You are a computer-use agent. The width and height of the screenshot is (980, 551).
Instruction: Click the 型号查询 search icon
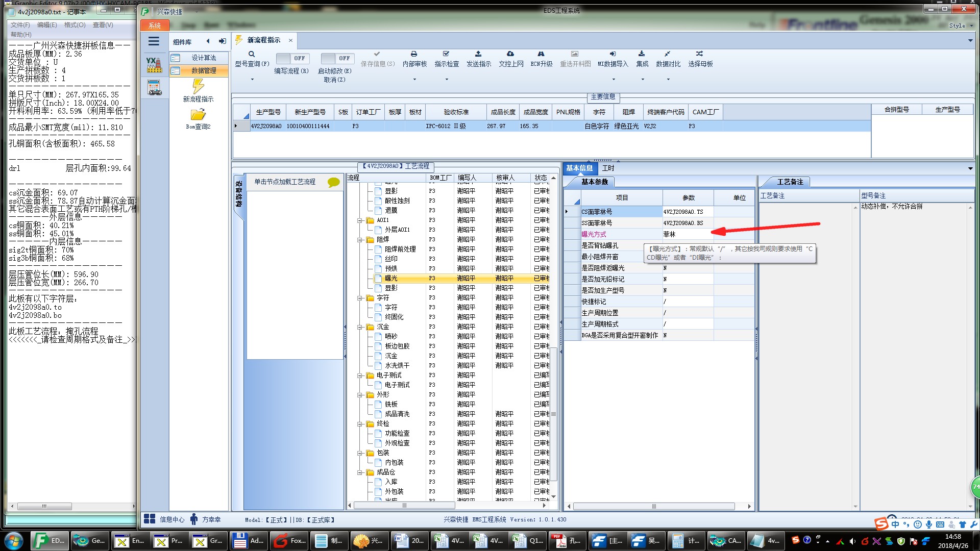pyautogui.click(x=252, y=54)
